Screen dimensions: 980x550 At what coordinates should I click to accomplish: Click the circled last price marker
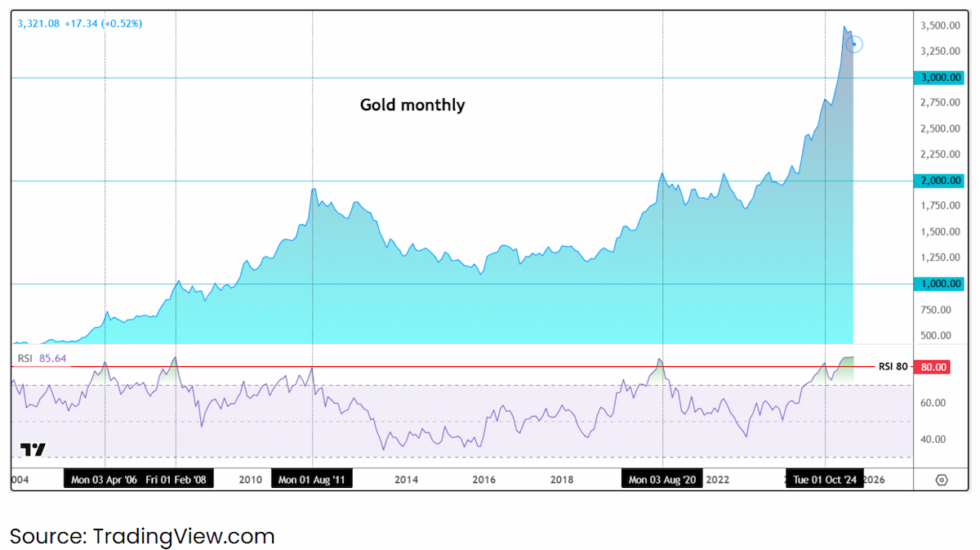pyautogui.click(x=854, y=44)
